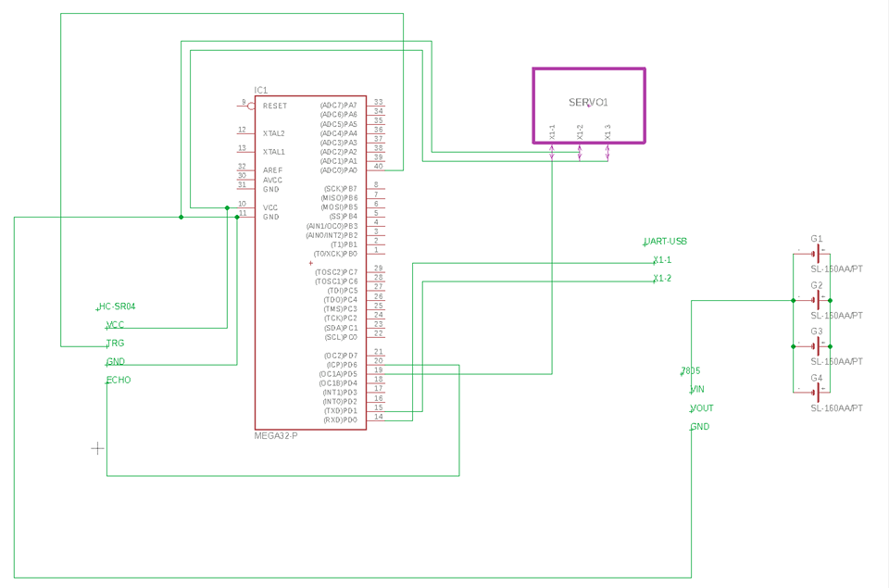
Task: Click the IC1 designator label
Action: pyautogui.click(x=261, y=90)
